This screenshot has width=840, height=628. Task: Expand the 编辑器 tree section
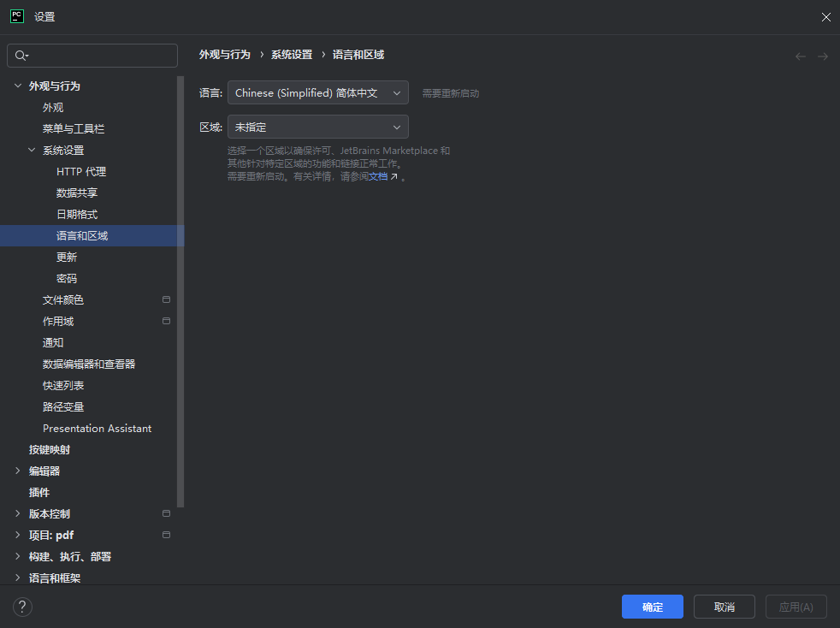[18, 471]
